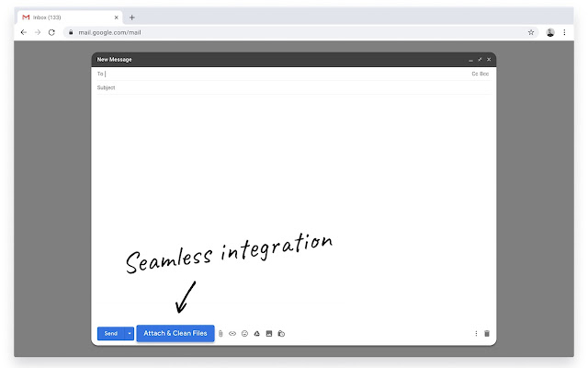Click the blue Send button
This screenshot has width=588, height=368.
coord(110,333)
